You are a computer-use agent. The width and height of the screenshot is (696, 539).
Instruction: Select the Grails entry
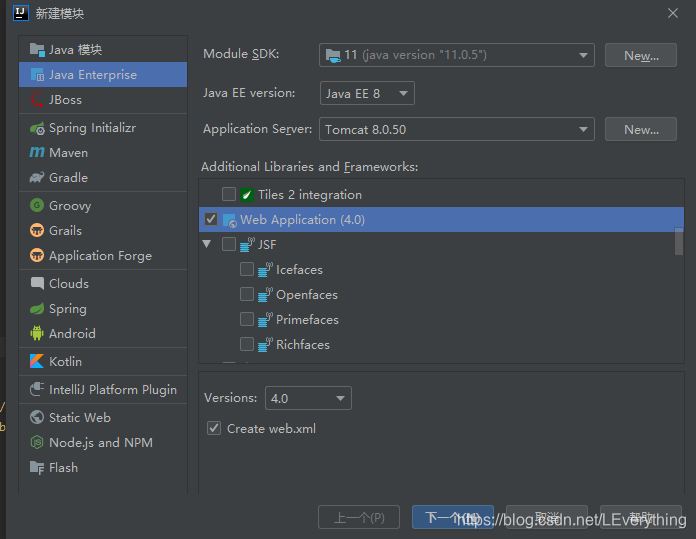tap(103, 230)
